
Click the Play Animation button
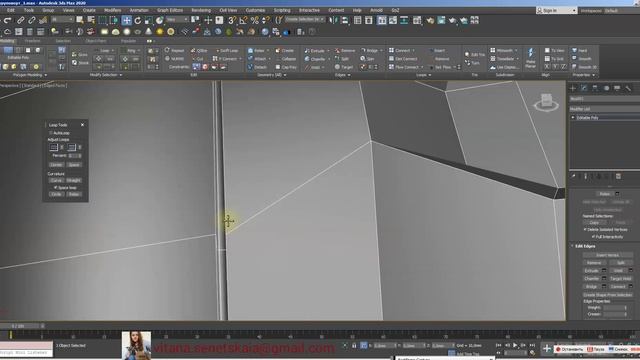515,345
